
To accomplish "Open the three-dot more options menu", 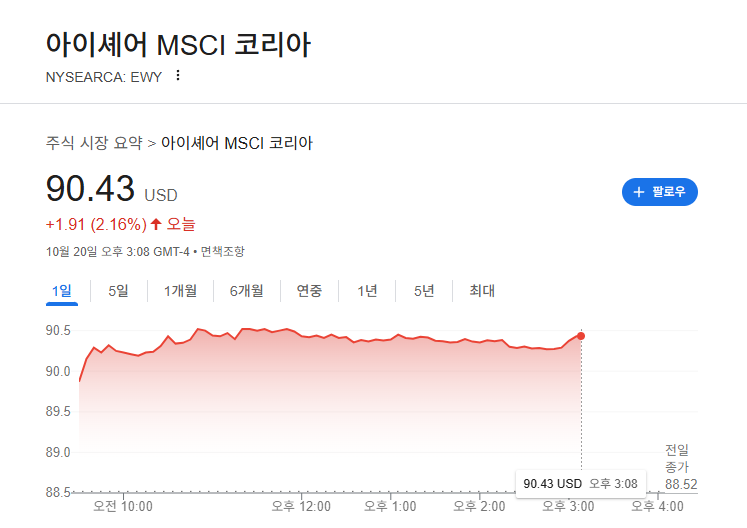I will tap(178, 75).
